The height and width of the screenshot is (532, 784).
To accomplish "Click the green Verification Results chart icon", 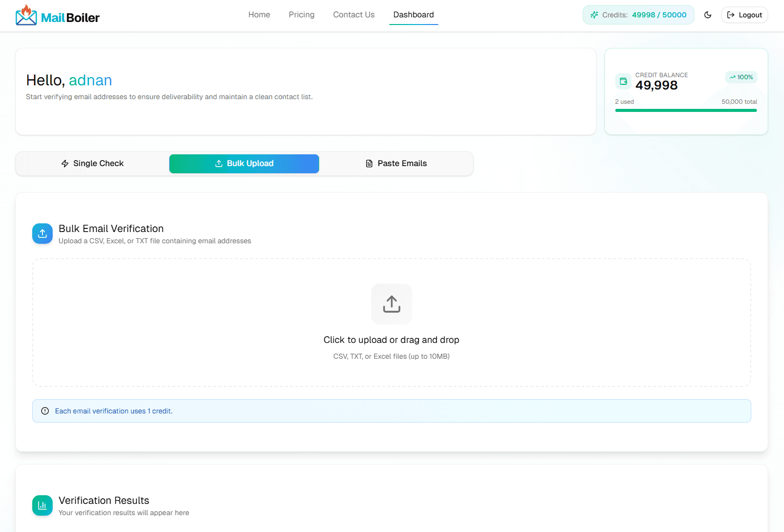I will (x=42, y=505).
